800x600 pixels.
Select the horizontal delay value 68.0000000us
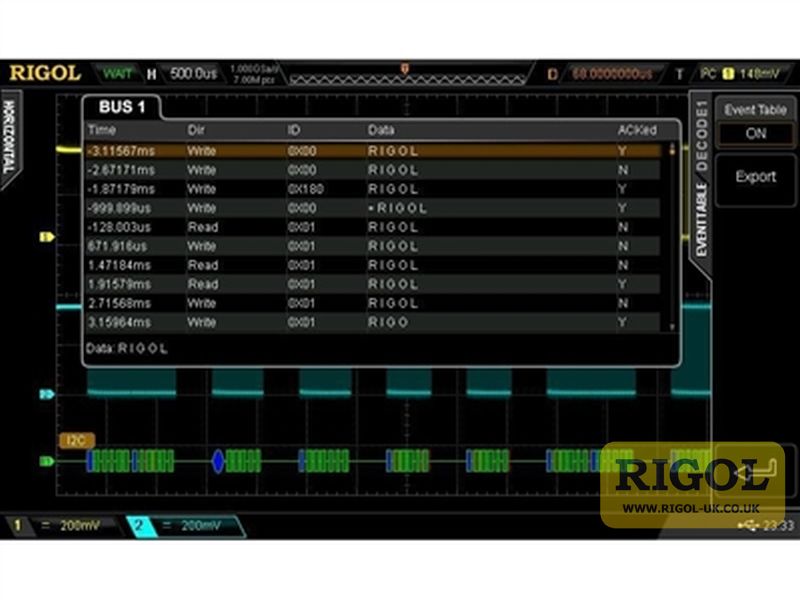(x=612, y=74)
